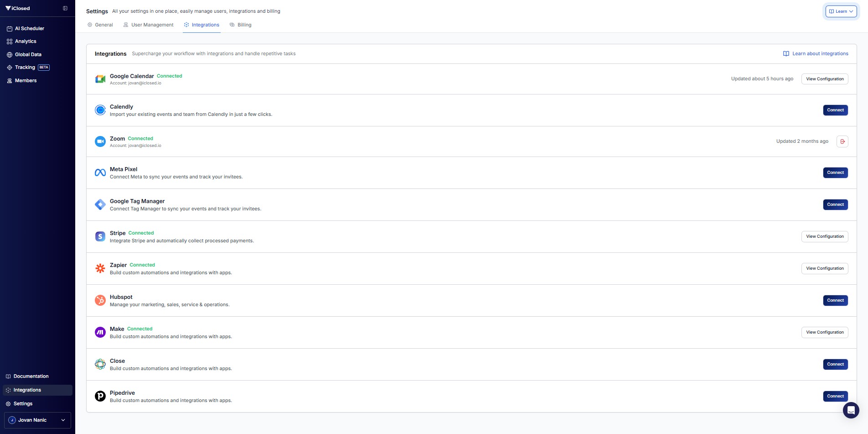Switch to the Billing tab
The width and height of the screenshot is (868, 434).
point(241,25)
